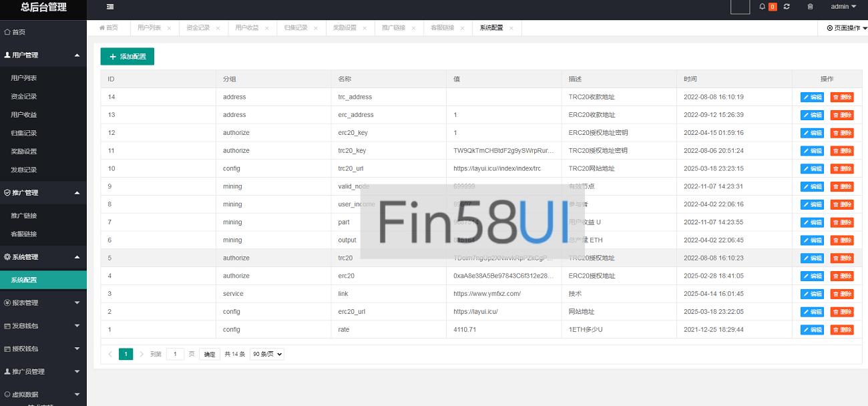Delete the rate config row with 删除
The height and width of the screenshot is (406, 868).
point(842,330)
